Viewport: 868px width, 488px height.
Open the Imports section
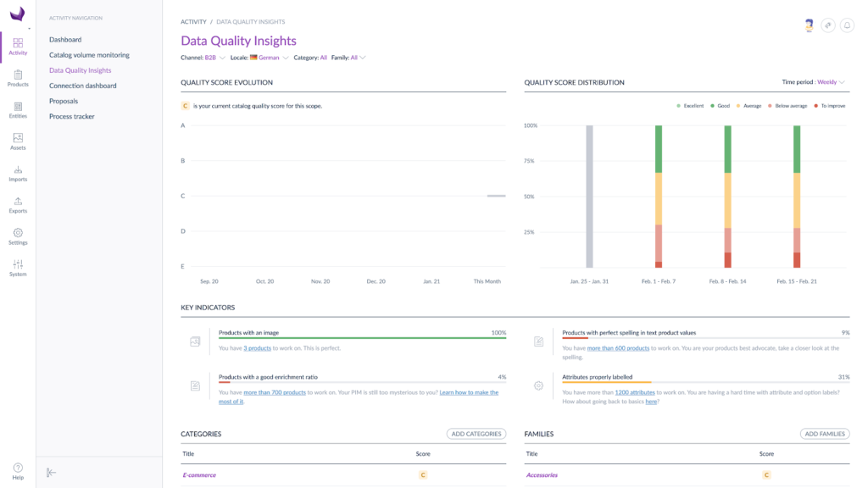point(18,173)
